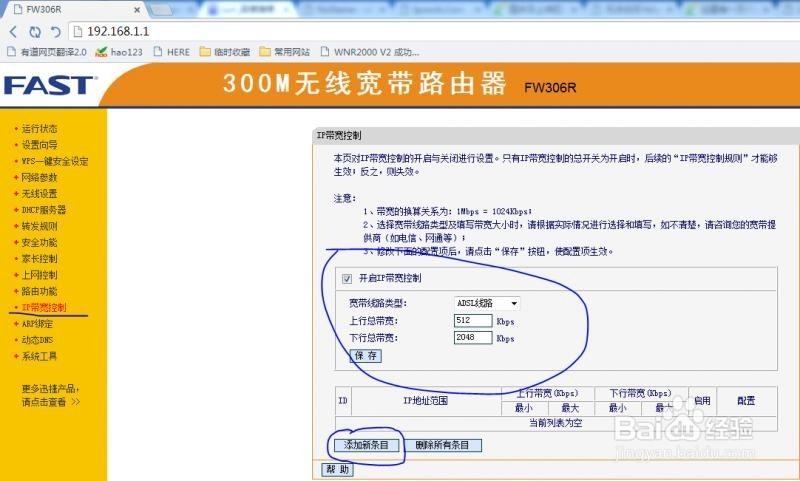Screen dimensions: 800x481
Task: Click 配置 column header
Action: (x=746, y=400)
